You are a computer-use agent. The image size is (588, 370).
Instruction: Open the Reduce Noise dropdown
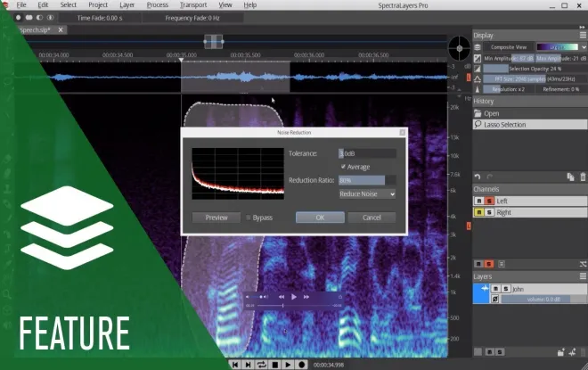coord(367,194)
